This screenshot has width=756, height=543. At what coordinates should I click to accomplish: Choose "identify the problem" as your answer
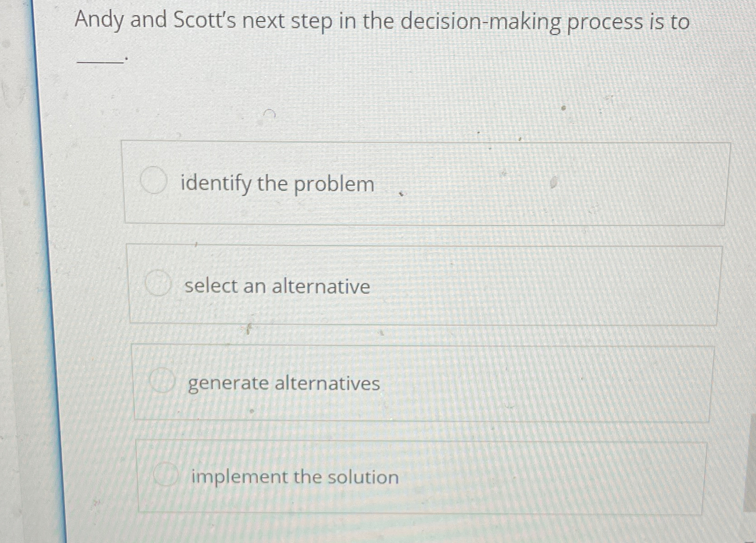277,184
